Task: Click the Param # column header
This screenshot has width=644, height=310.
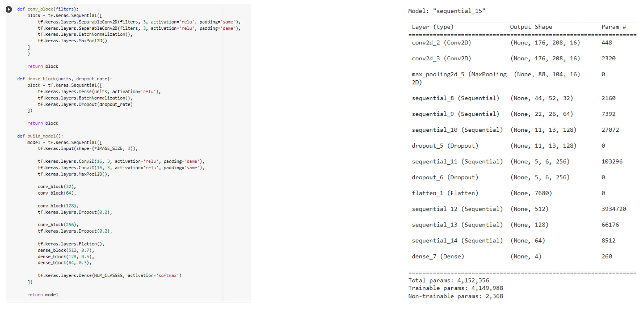Action: point(613,27)
